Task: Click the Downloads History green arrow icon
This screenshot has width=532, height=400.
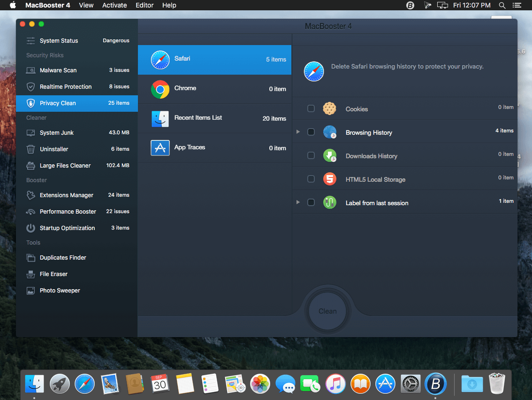Action: point(329,155)
